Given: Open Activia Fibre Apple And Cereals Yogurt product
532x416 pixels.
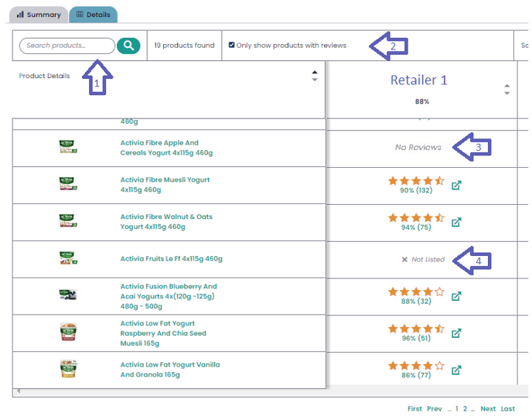Looking at the screenshot, I should 166,148.
